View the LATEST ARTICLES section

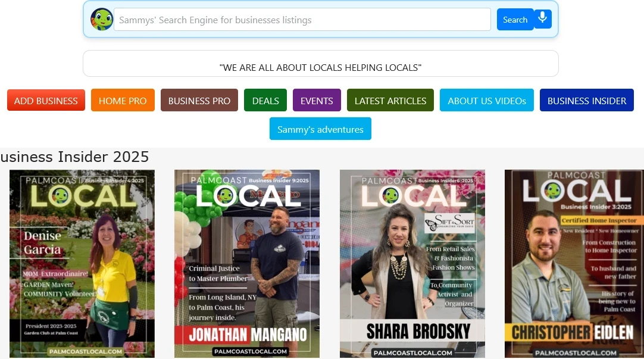pos(390,100)
